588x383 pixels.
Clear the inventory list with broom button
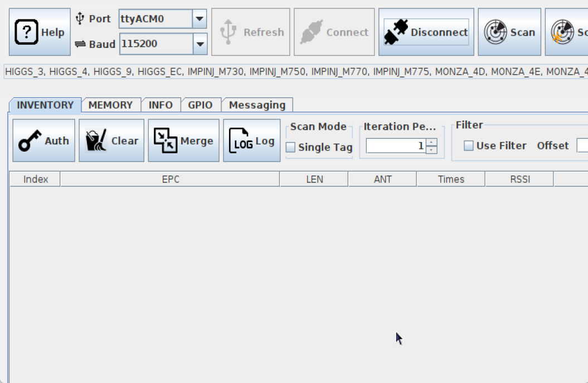[111, 140]
